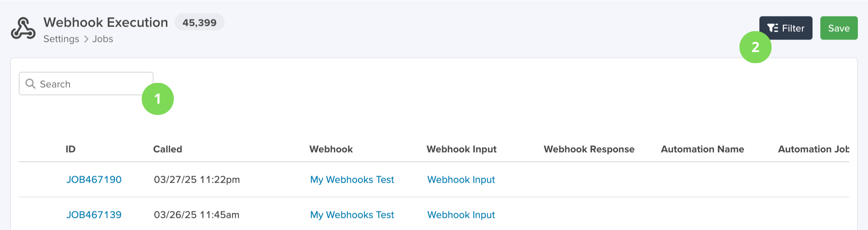Click the green Save button

(839, 28)
